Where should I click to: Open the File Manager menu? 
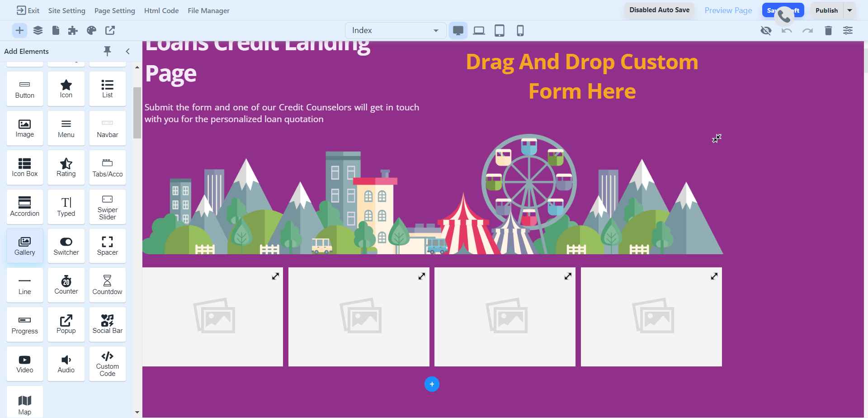click(208, 10)
